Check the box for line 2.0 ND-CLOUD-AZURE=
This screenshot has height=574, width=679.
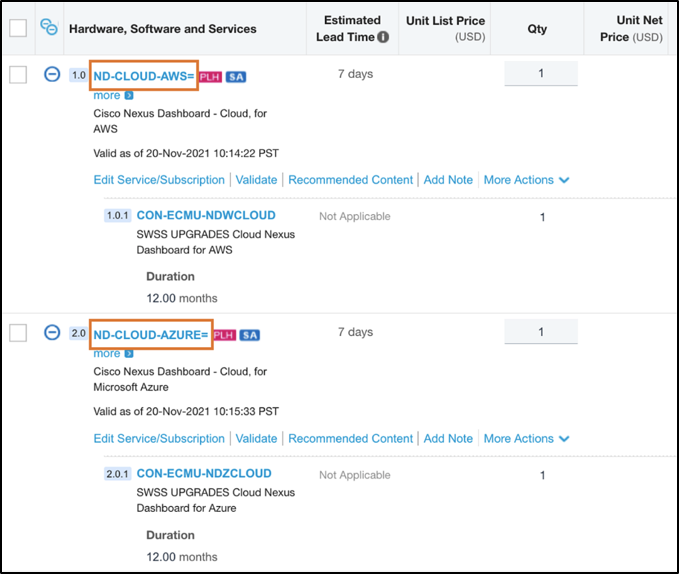18,333
